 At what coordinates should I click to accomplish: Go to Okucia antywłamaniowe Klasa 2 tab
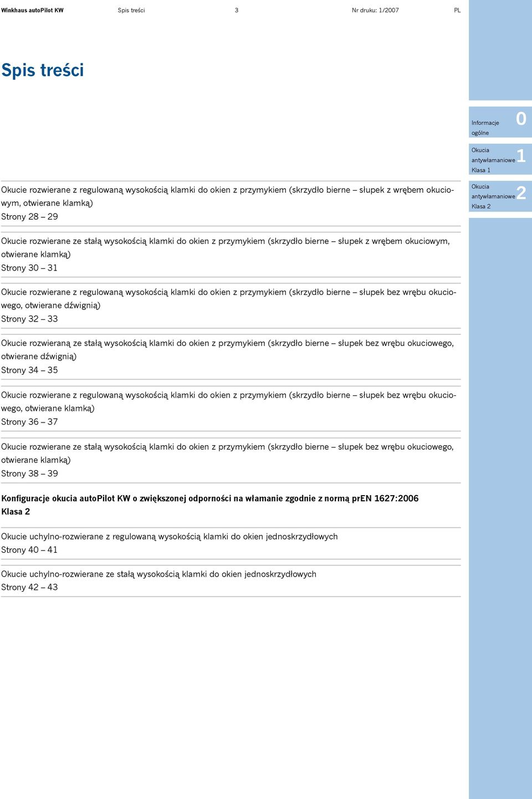[500, 196]
